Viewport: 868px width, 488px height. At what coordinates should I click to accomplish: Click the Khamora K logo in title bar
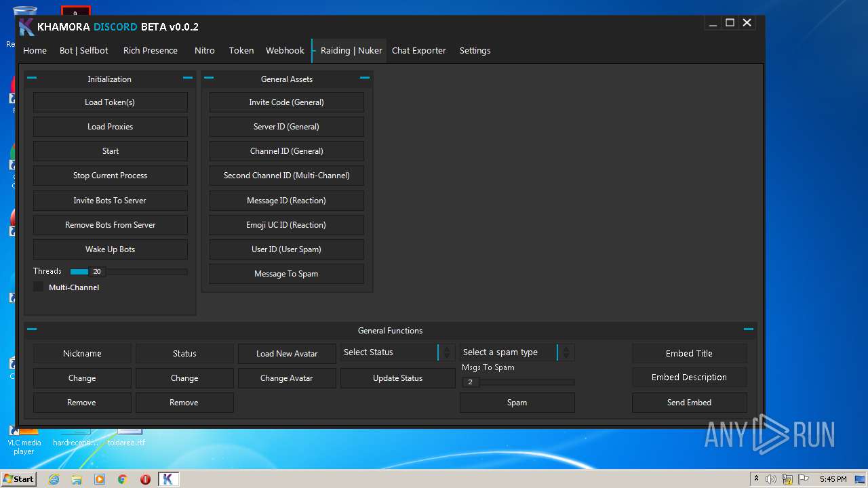point(26,27)
